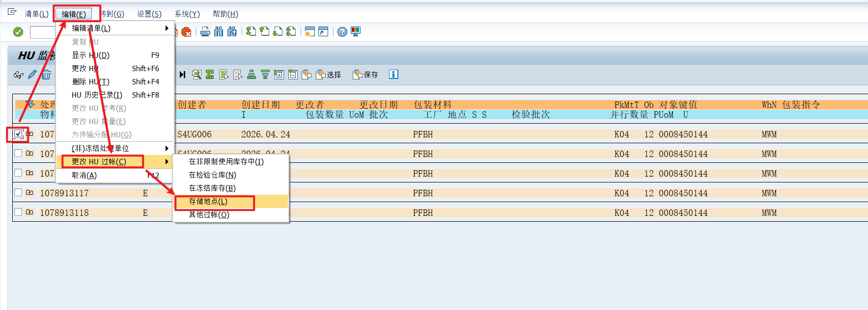The image size is (868, 310).
Task: Go to last page icon
Action: tap(291, 32)
